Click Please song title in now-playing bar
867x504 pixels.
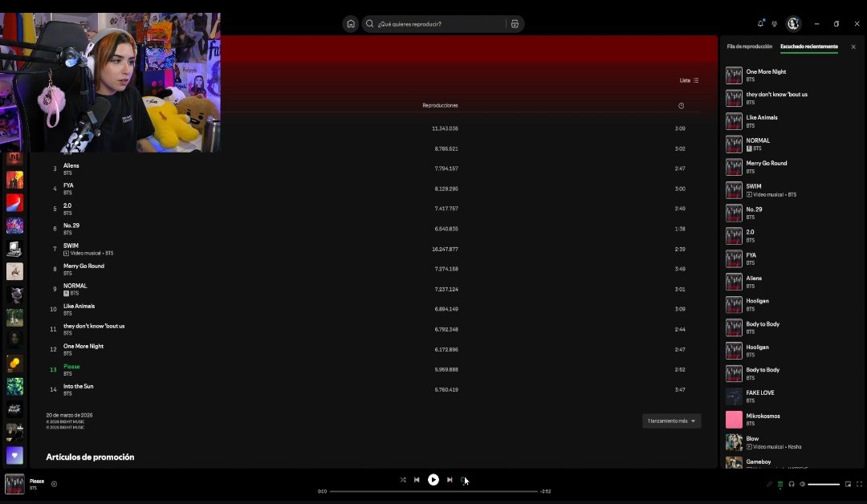pos(36,482)
